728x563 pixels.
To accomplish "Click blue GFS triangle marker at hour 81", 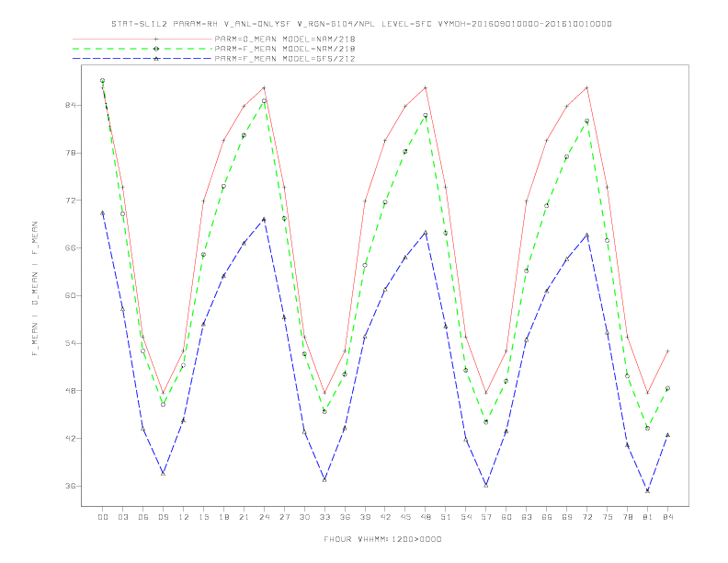I will coord(648,490).
